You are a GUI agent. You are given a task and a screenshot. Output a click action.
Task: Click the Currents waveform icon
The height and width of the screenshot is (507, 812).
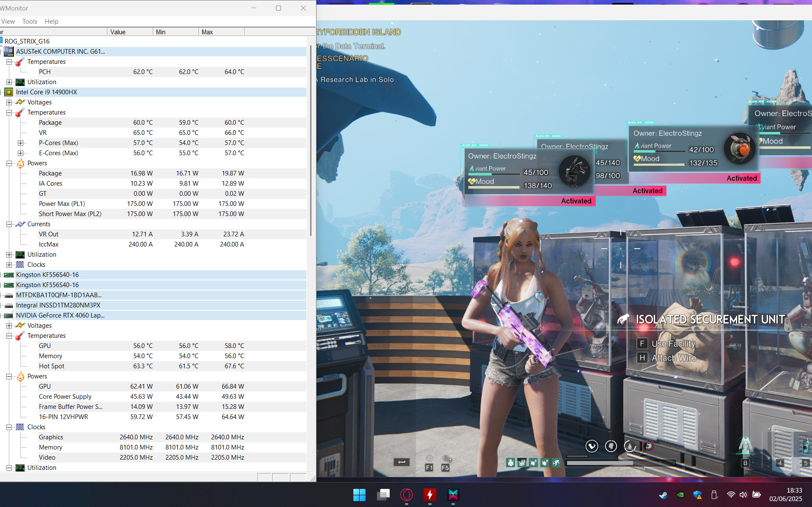tap(20, 224)
